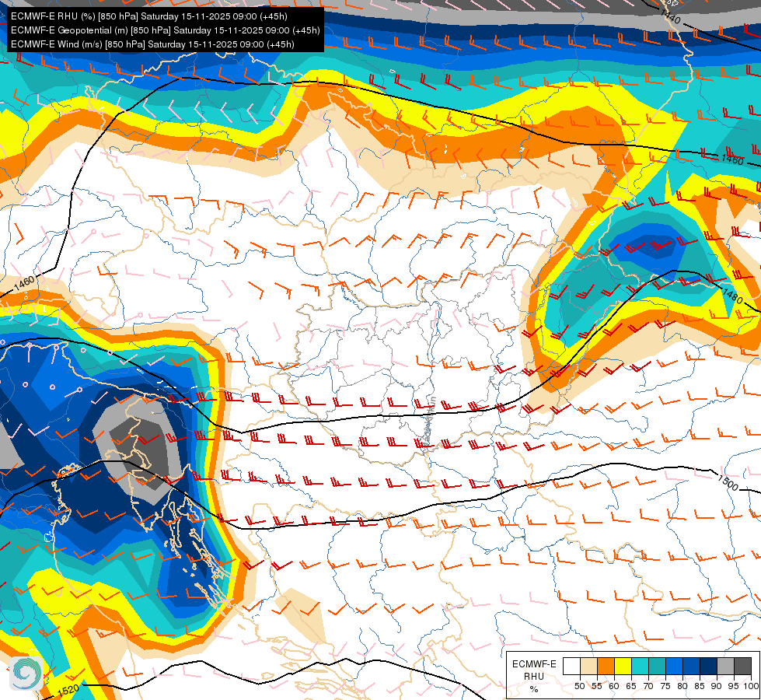Pick the yellow 60-65 legend swatch

coord(622,666)
